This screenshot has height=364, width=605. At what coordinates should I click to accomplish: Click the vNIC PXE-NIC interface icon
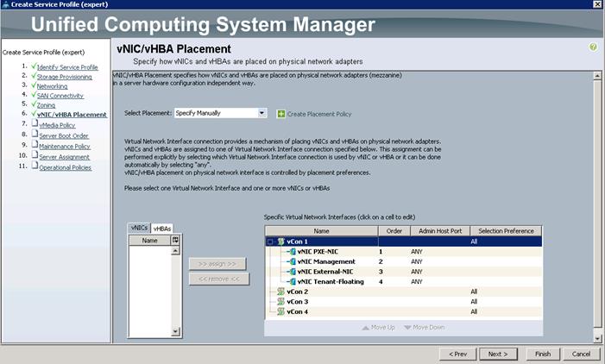click(x=293, y=251)
